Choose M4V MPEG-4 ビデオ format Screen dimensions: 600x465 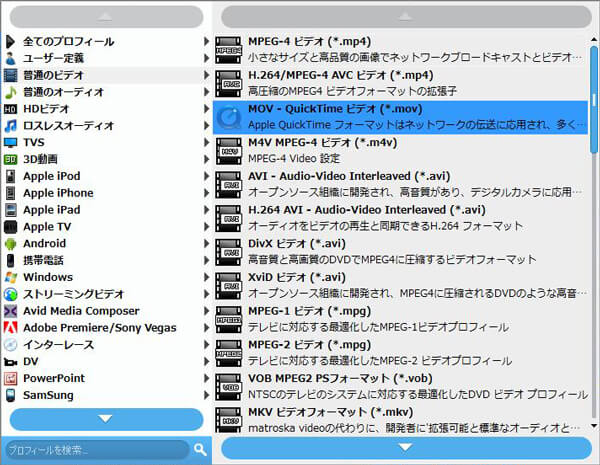pos(400,151)
